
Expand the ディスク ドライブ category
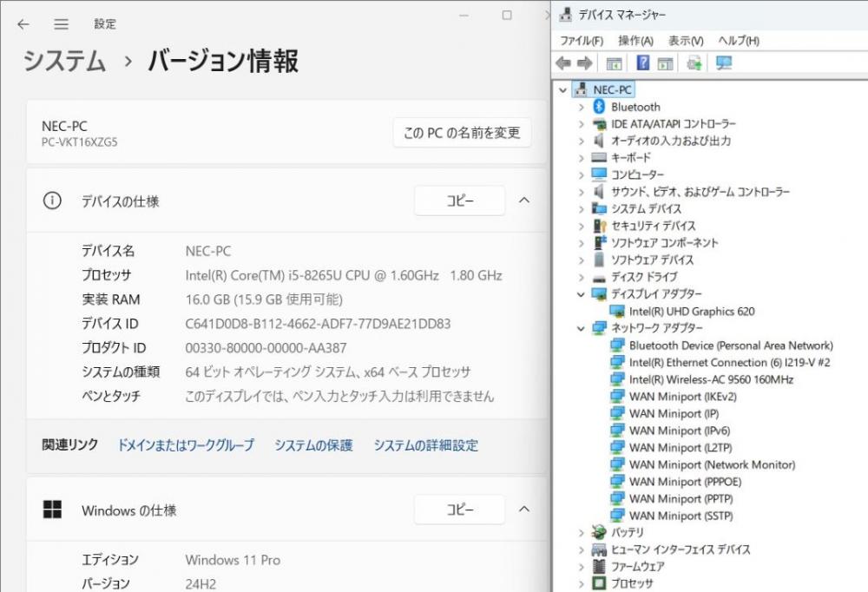pos(582,277)
